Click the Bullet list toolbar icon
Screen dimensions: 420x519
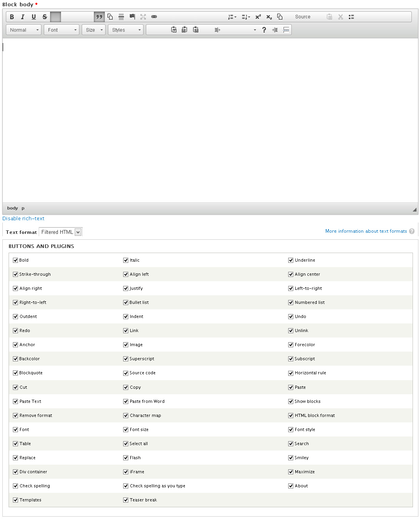[351, 17]
